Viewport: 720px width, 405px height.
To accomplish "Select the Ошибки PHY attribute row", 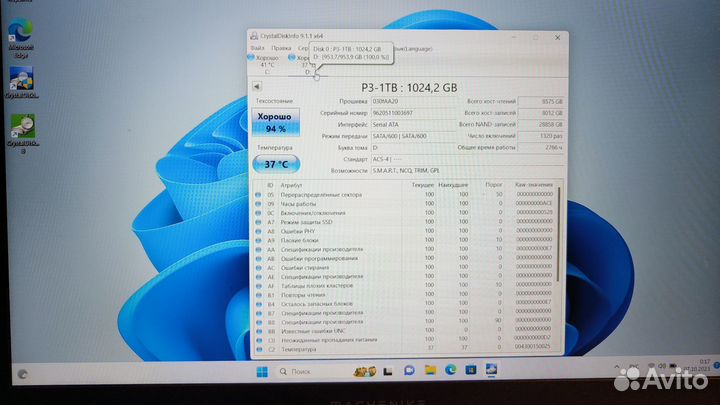I will point(404,231).
